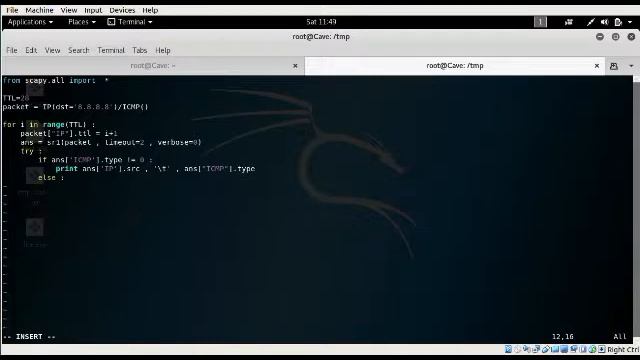Click the new terminal tab icon
This screenshot has height=360, width=640.
click(613, 66)
